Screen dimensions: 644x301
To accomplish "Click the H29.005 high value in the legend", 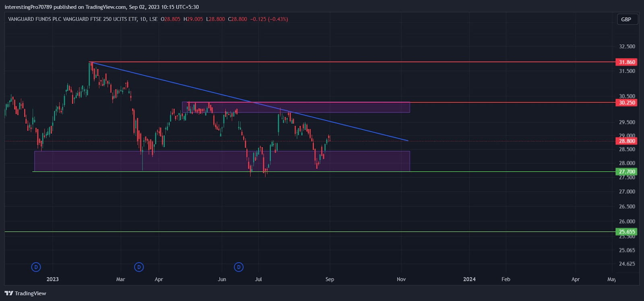I will coord(193,19).
